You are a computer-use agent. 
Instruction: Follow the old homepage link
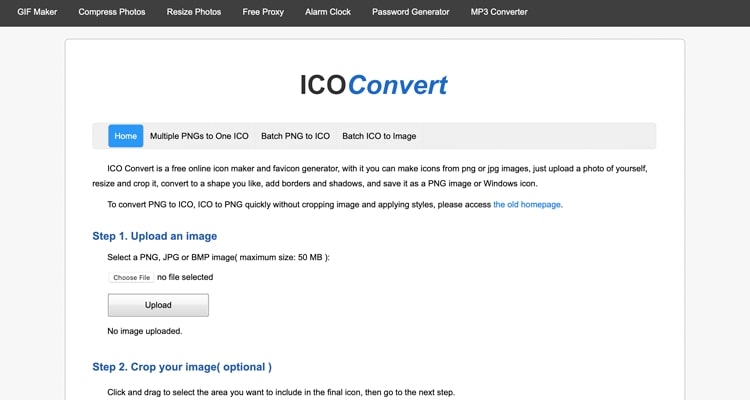[527, 204]
